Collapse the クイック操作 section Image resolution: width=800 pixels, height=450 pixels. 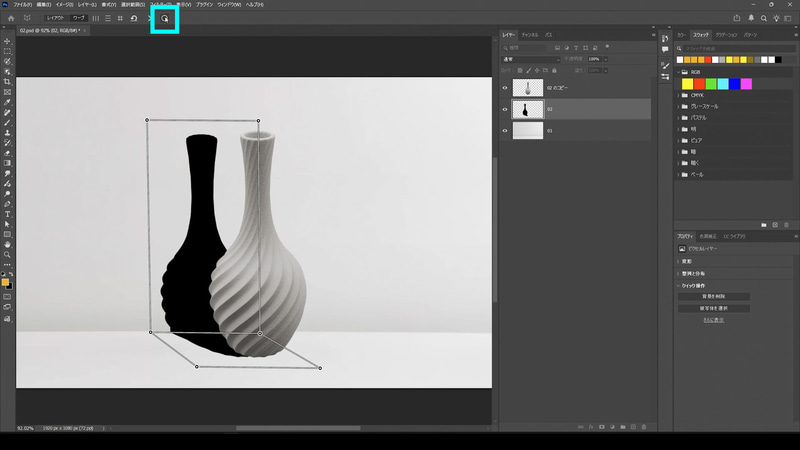pos(679,286)
